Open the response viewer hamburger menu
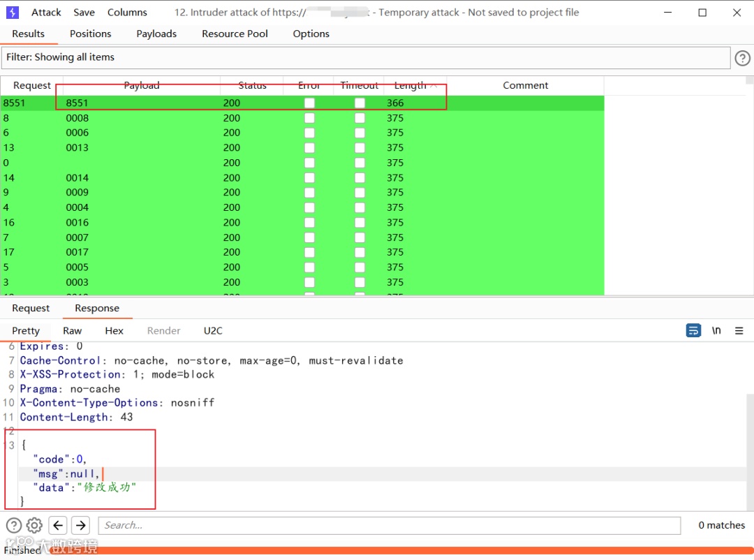Image resolution: width=754 pixels, height=560 pixels. (739, 330)
